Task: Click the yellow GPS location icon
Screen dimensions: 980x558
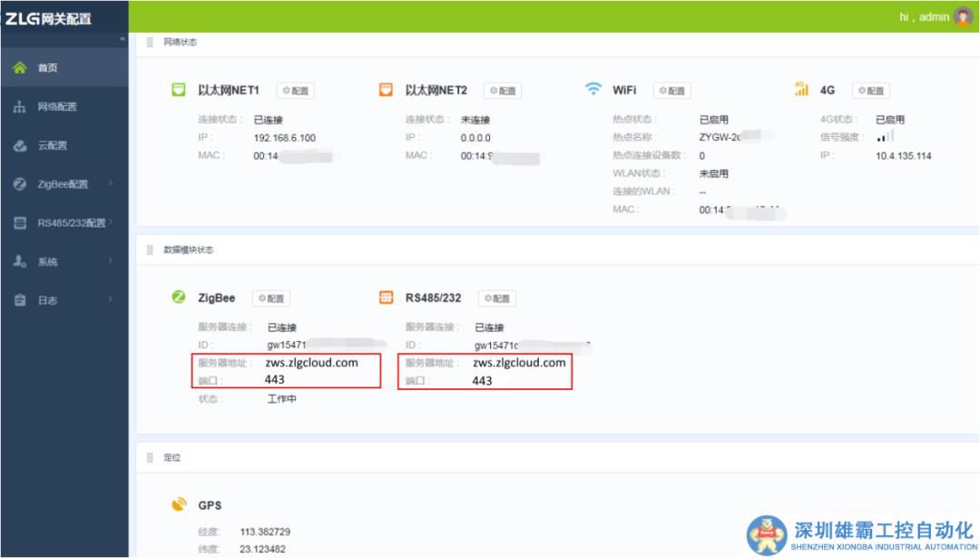Action: [179, 504]
